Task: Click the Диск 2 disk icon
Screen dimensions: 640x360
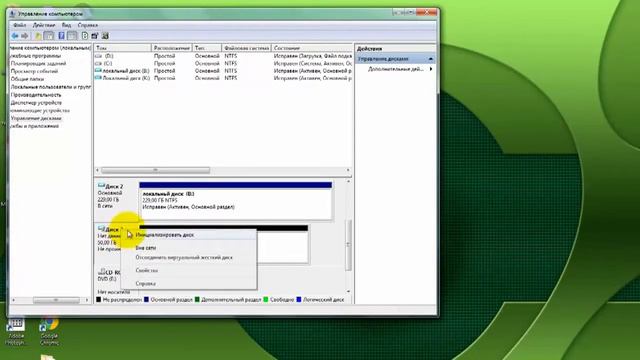Action: coord(101,186)
